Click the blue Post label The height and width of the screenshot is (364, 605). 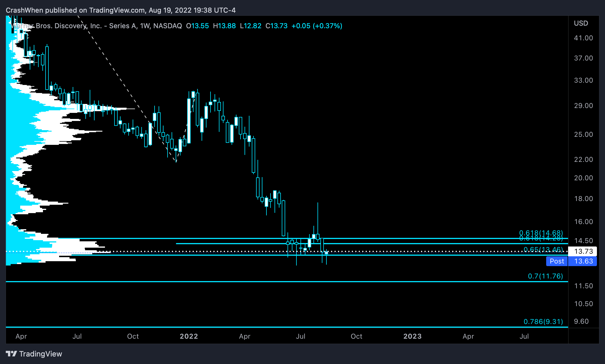(557, 261)
